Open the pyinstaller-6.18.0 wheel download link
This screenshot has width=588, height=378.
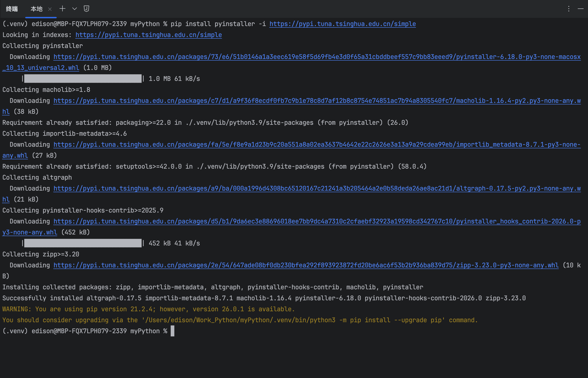click(x=317, y=57)
